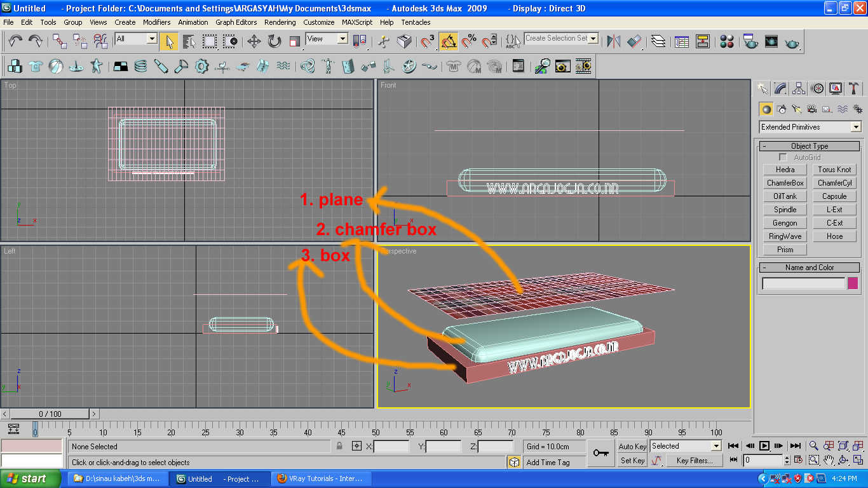The width and height of the screenshot is (868, 488).
Task: Toggle the Percent Snap button
Action: (469, 41)
